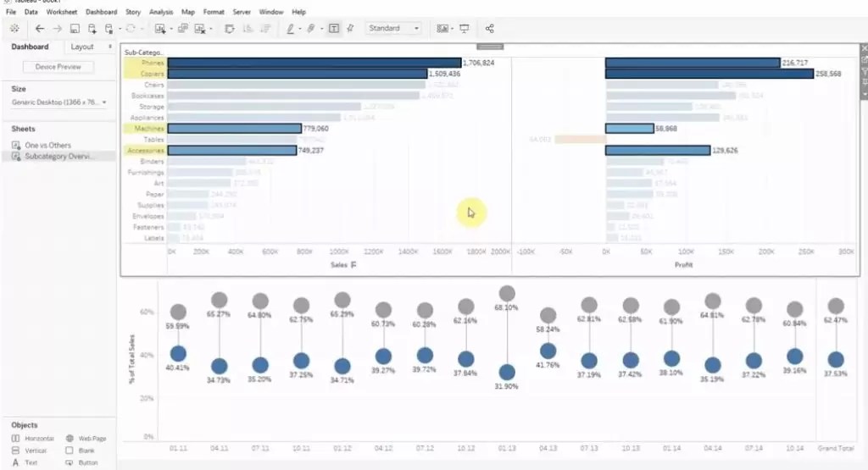This screenshot has width=868, height=470.
Task: Click the Group members paperclip icon
Action: coord(311,28)
